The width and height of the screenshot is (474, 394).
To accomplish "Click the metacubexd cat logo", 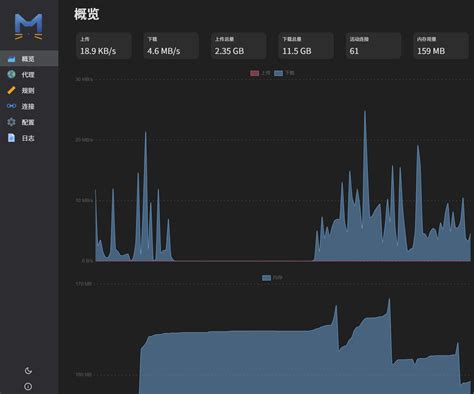I will point(29,26).
